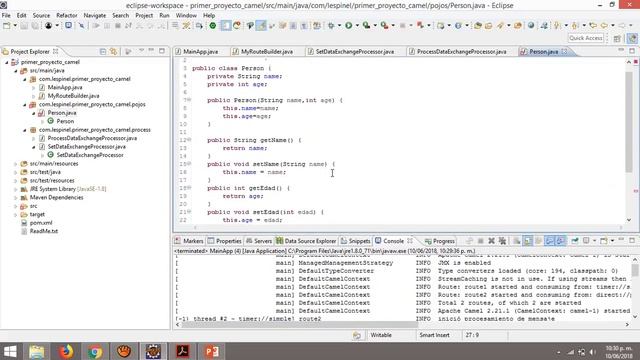Open Firefox from the Windows taskbar
The height and width of the screenshot is (360, 640).
point(66,351)
